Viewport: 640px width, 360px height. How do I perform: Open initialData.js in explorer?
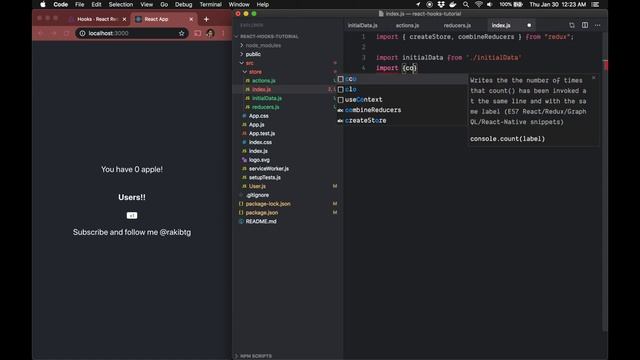point(267,98)
